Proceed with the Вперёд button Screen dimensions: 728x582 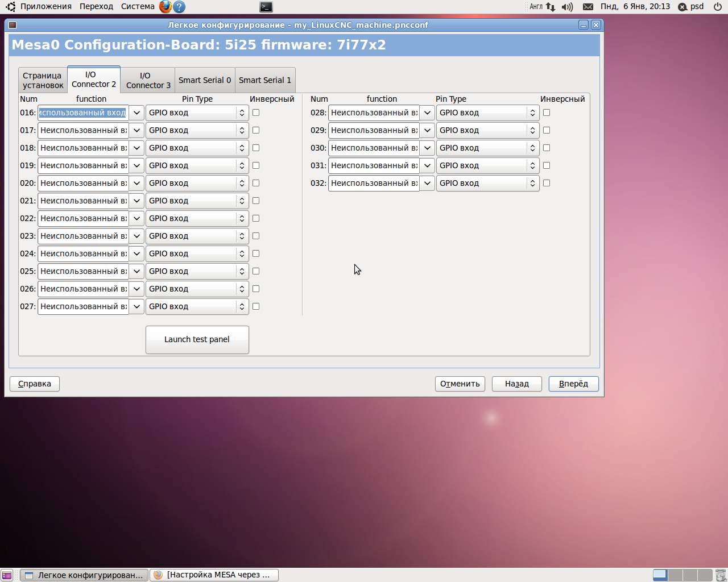coord(574,384)
